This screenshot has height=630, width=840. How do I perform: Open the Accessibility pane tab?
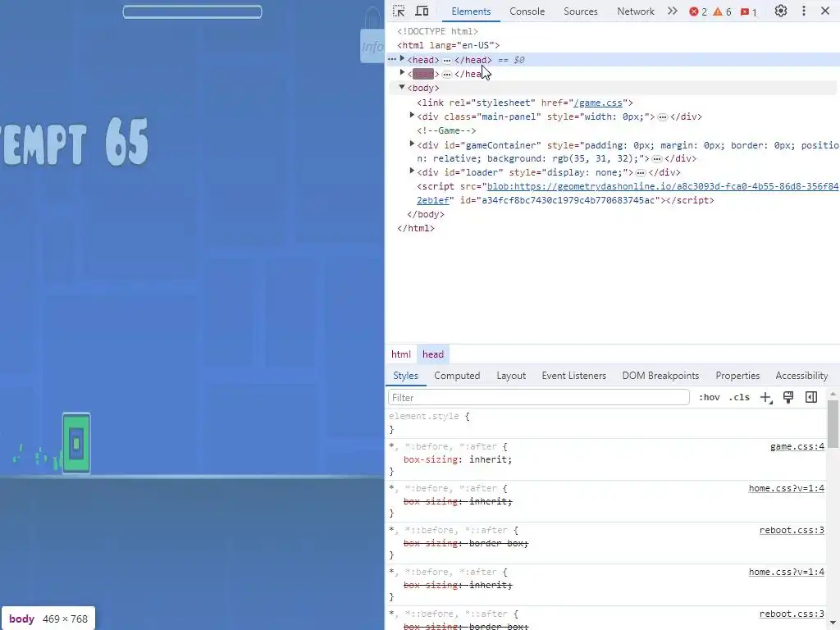click(801, 376)
